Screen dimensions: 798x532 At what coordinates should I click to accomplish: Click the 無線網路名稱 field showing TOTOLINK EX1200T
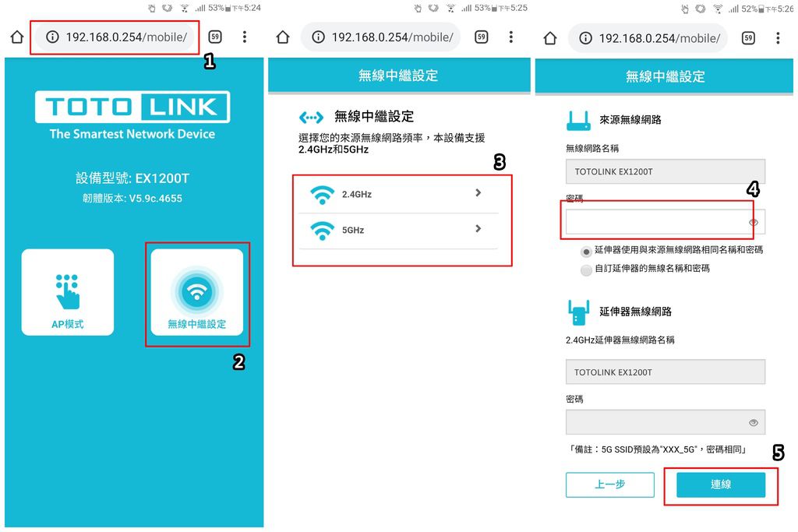click(666, 171)
